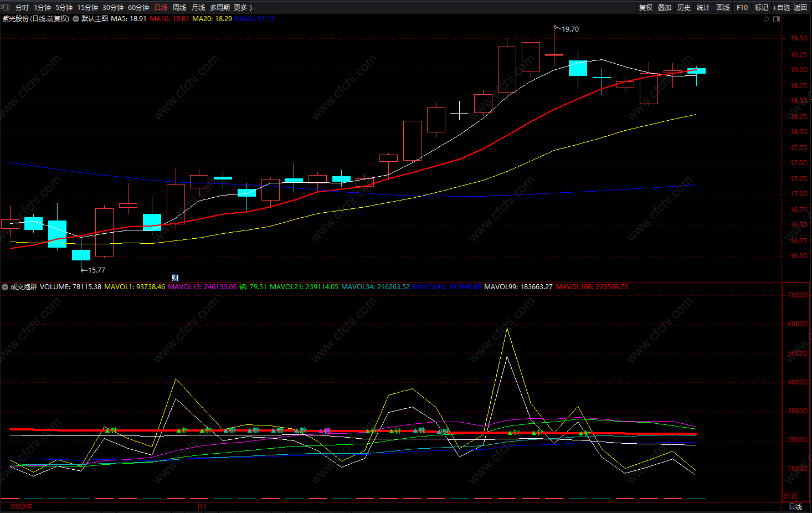Select the 周线 weekly period tab

179,8
